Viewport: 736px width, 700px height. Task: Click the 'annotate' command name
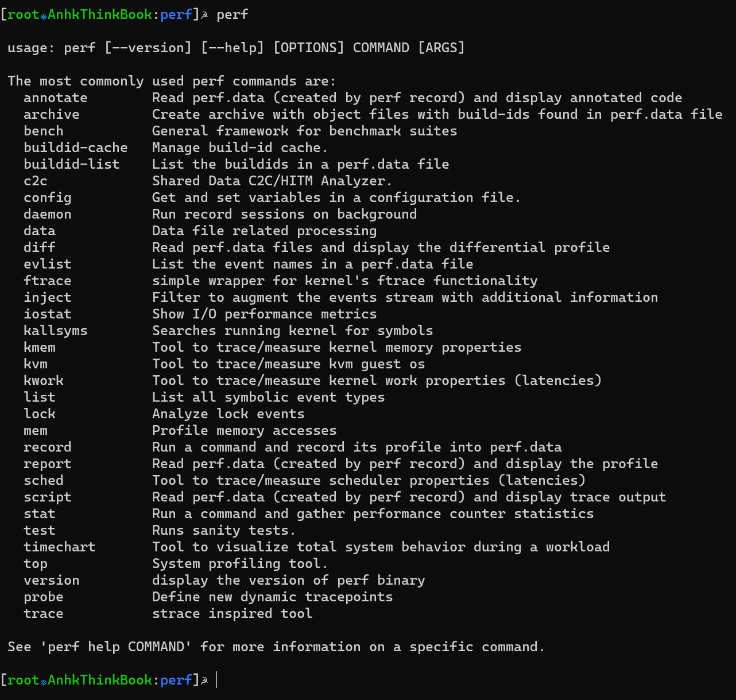coord(56,98)
